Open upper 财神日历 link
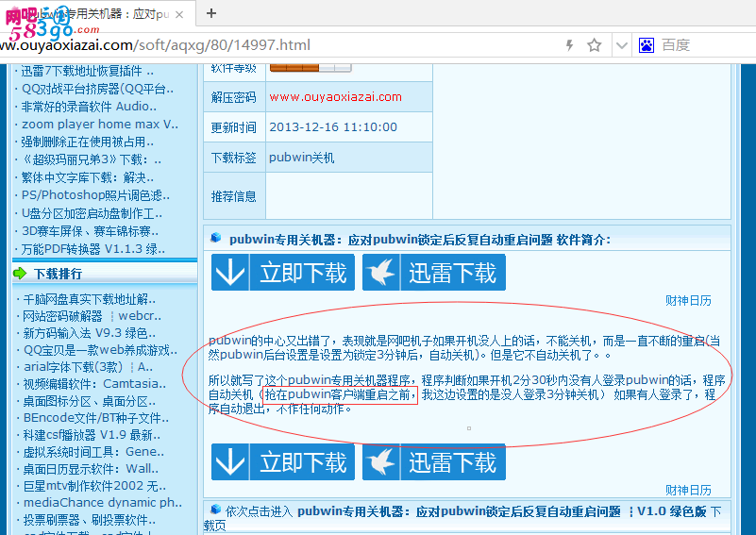The height and width of the screenshot is (535, 756). click(688, 301)
